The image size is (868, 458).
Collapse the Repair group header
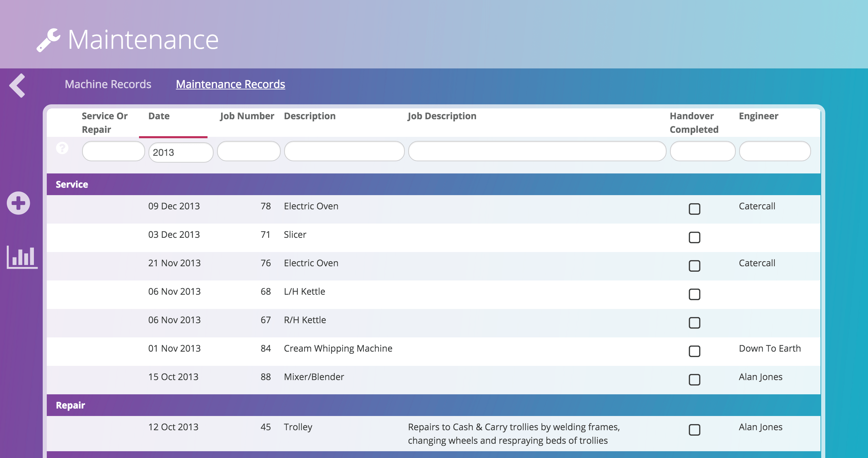pyautogui.click(x=71, y=405)
